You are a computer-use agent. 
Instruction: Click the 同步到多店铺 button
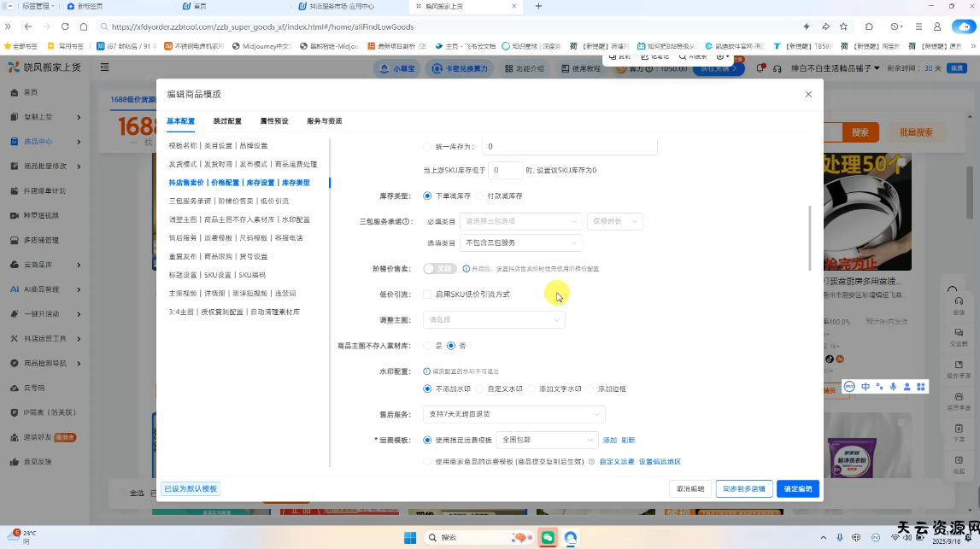point(743,489)
